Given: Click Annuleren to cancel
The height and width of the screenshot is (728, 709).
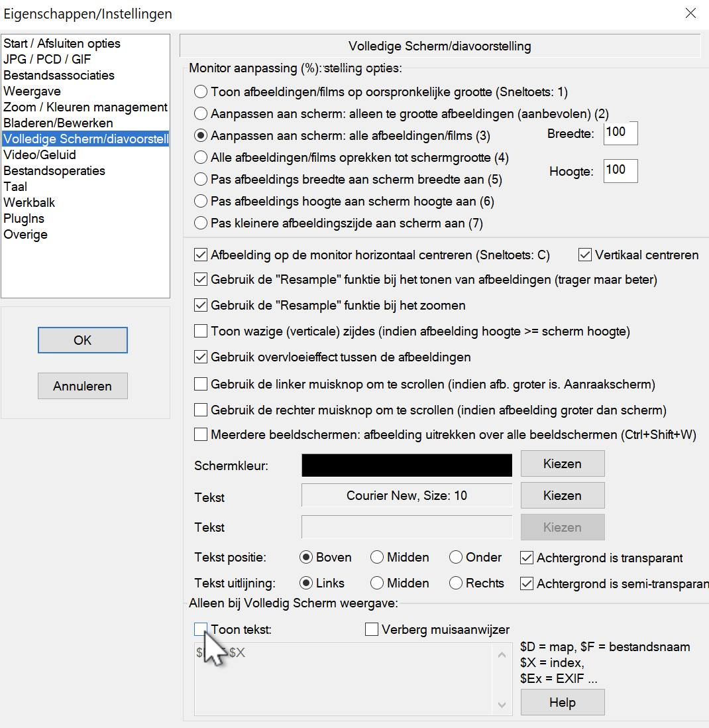Looking at the screenshot, I should [83, 386].
